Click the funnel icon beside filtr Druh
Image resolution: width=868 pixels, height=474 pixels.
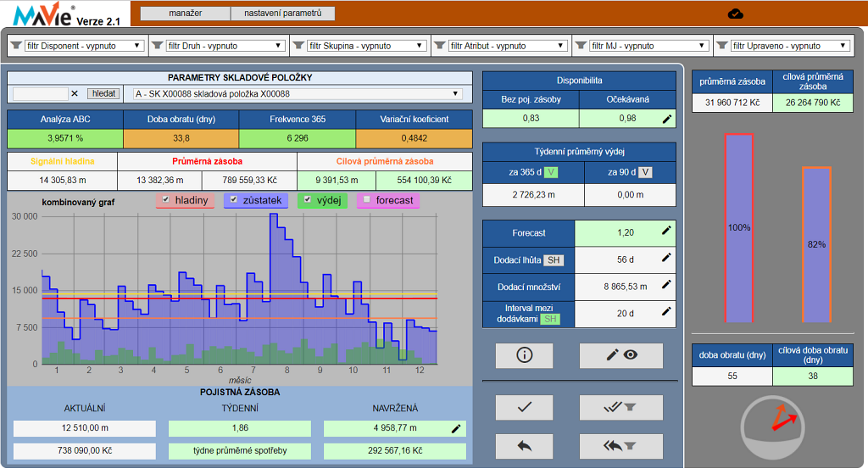point(157,46)
